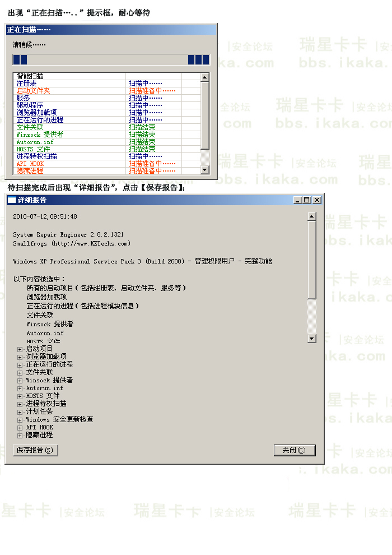Expand the Autorun.inf tree node
392x555 pixels.
(x=20, y=388)
